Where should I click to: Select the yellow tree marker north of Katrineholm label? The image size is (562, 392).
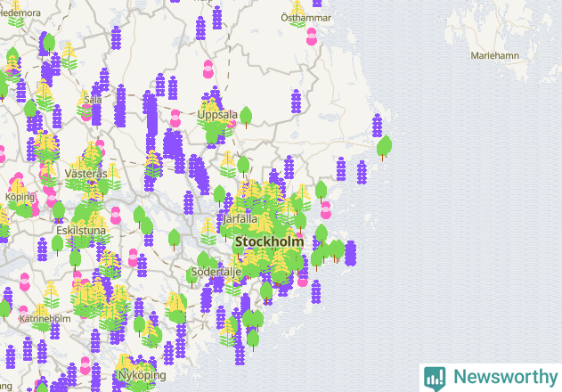52,295
